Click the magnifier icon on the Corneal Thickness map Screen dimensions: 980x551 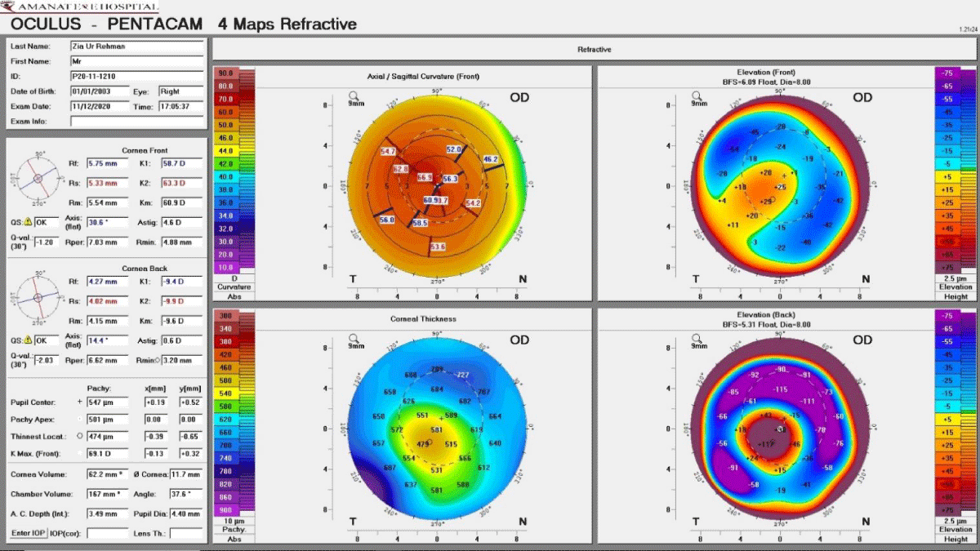click(x=353, y=337)
